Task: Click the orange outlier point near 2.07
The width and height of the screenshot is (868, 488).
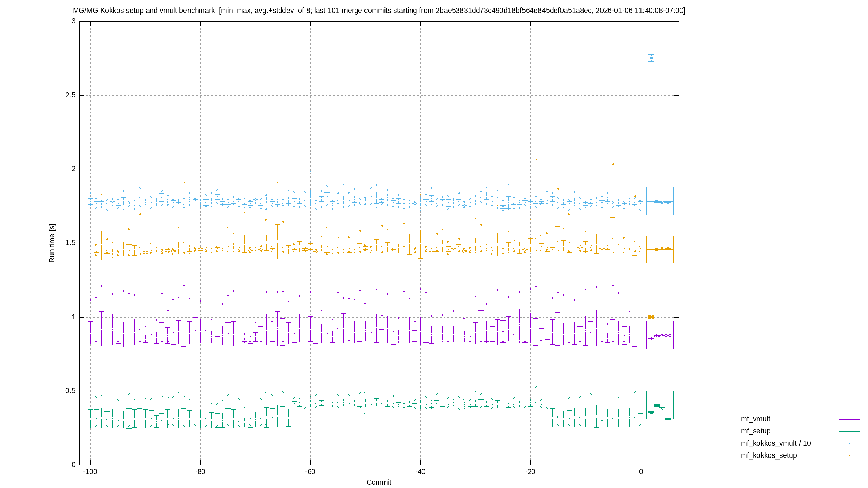Action: pos(536,159)
